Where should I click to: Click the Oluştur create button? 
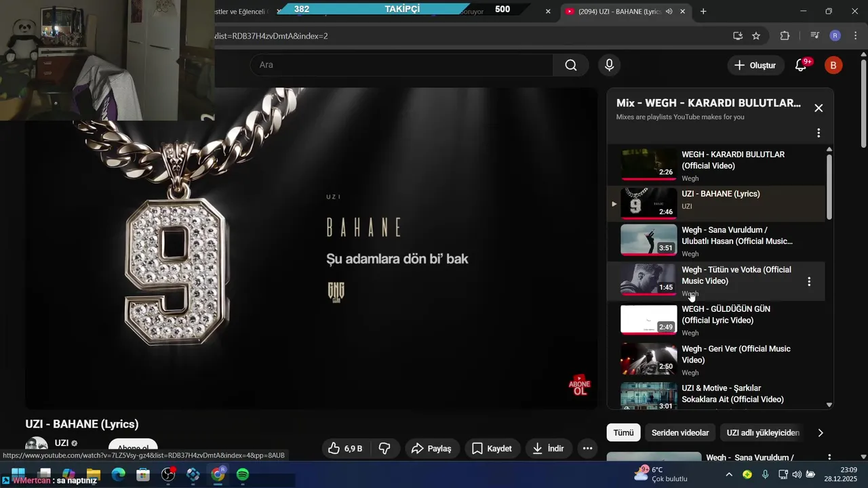point(755,65)
